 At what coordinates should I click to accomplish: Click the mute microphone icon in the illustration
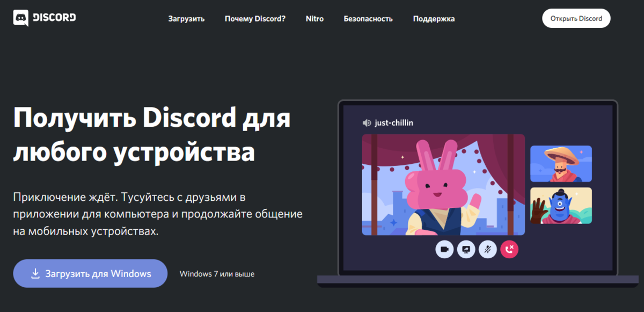click(x=487, y=249)
